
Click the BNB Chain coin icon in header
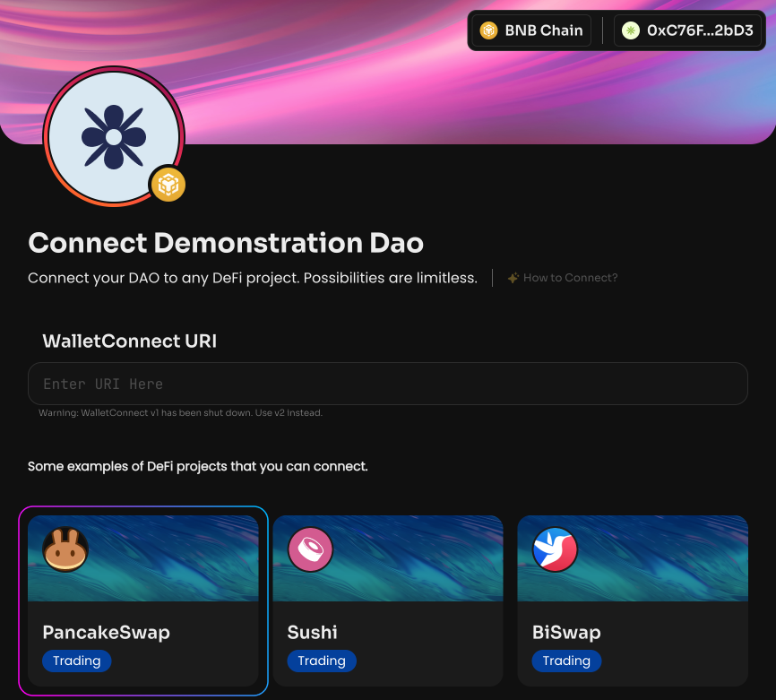tap(488, 30)
